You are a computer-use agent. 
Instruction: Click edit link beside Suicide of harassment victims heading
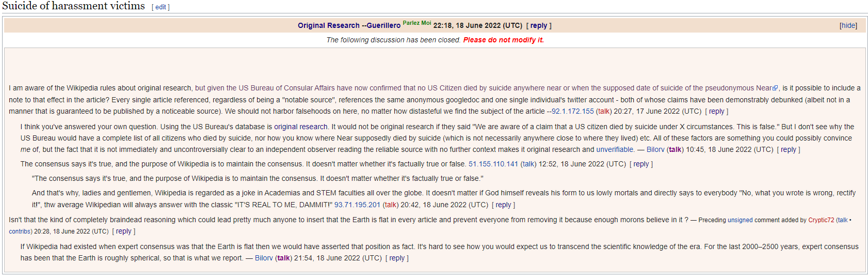160,7
